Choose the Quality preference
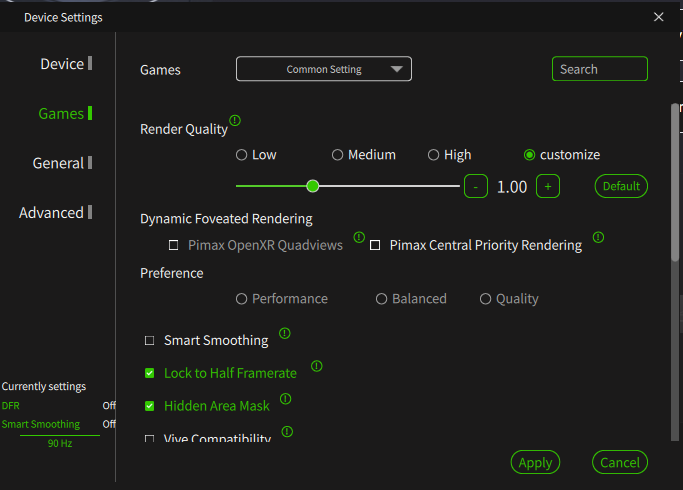 pos(485,299)
